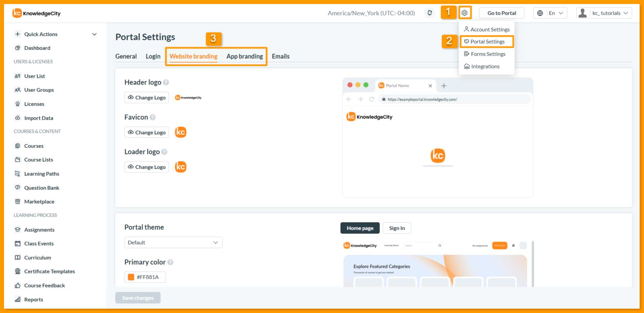Open User List in sidebar
The width and height of the screenshot is (644, 313).
pyautogui.click(x=34, y=76)
